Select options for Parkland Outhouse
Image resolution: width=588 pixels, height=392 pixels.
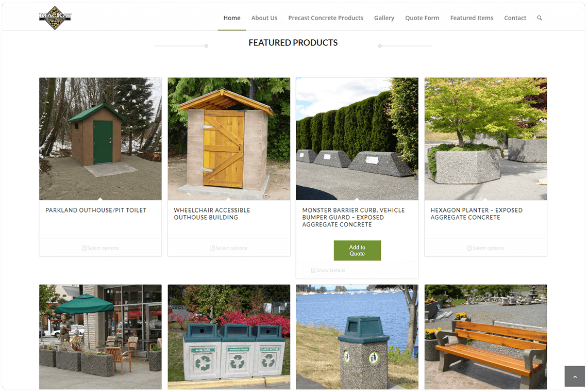[100, 248]
